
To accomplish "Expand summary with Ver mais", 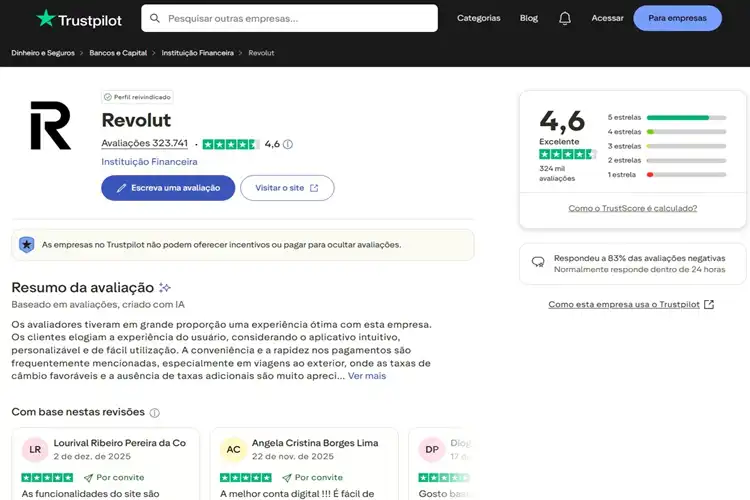I will coord(367,376).
